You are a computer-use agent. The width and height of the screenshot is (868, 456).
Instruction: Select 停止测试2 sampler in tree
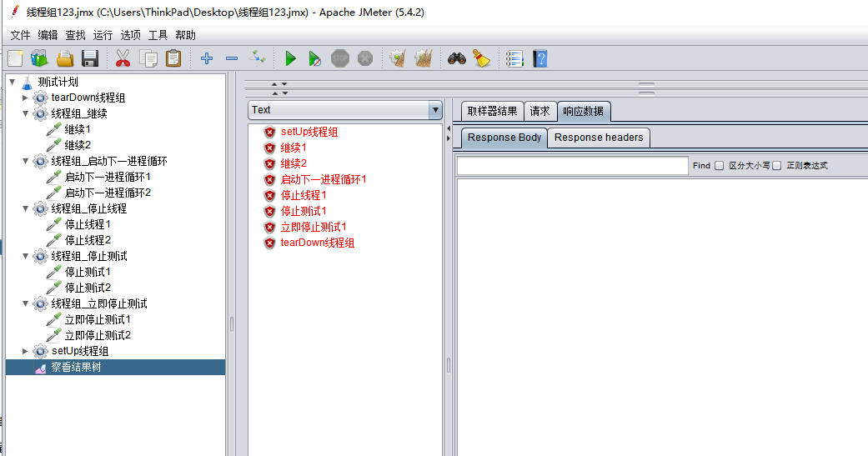point(88,288)
